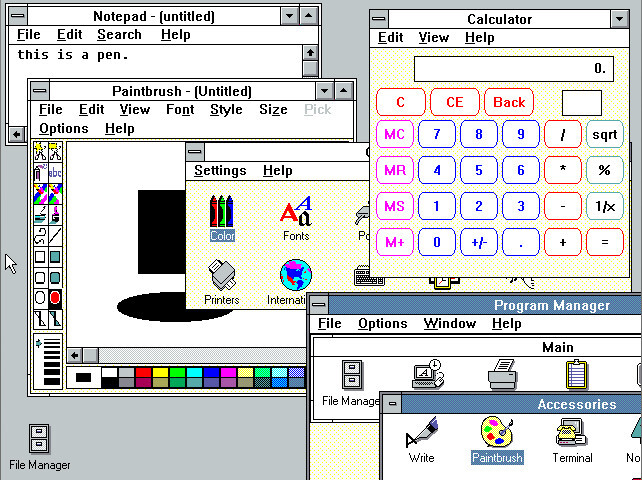Click Paintbrush's horizontal scroll left arrow
Viewport: 642px width, 480px height.
click(75, 355)
